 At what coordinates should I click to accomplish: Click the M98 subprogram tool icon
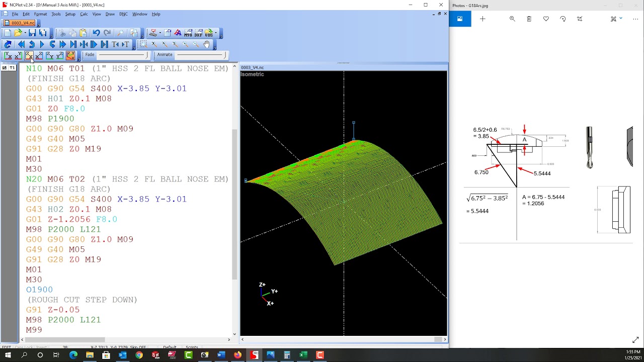pyautogui.click(x=188, y=33)
